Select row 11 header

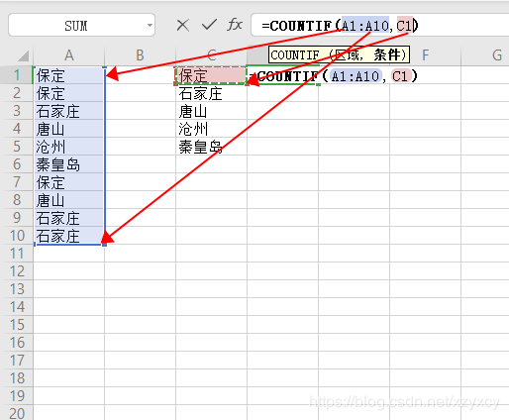click(17, 254)
